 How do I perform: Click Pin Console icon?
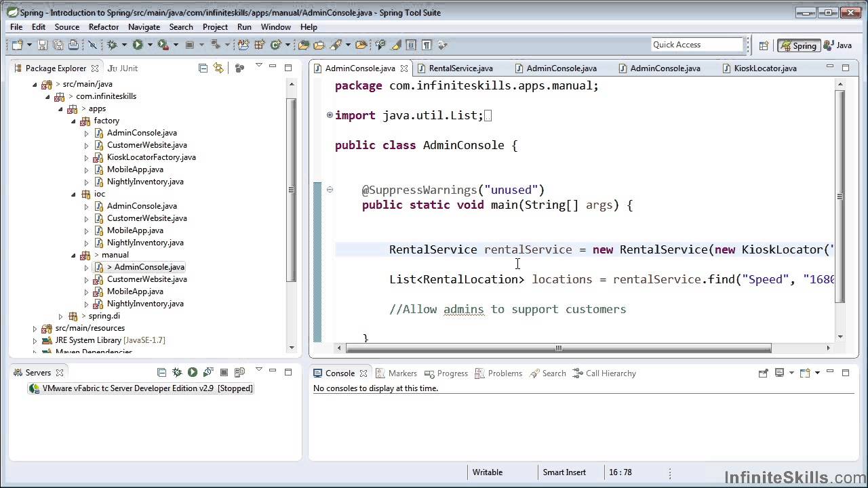pos(763,373)
